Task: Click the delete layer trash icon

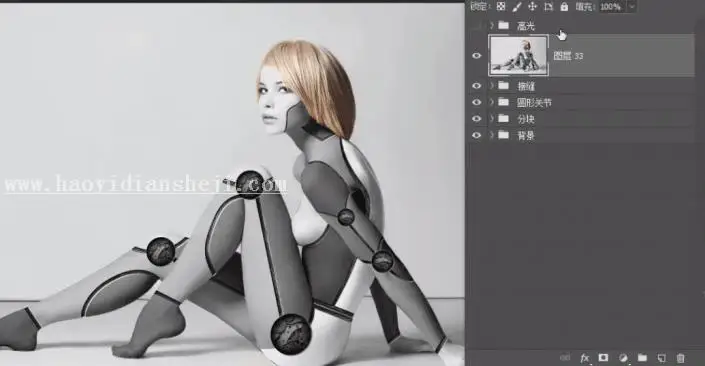Action: [x=680, y=358]
